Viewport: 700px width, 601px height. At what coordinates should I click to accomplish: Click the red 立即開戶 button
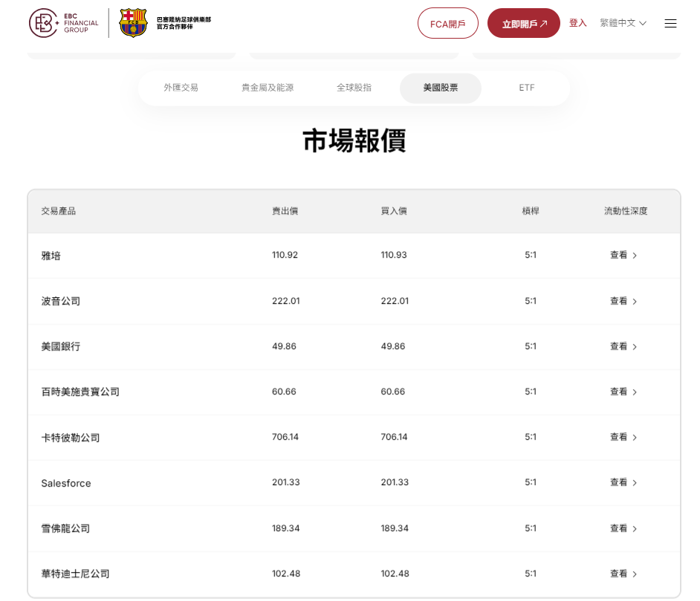(523, 23)
